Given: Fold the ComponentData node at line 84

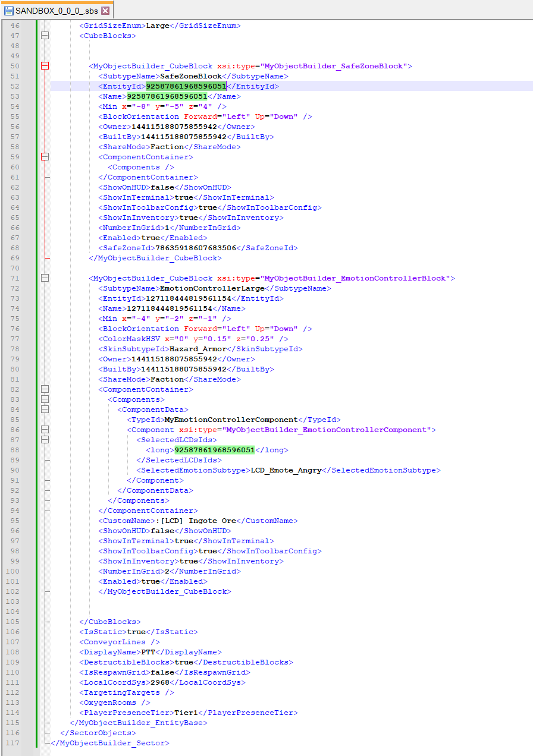Looking at the screenshot, I should pyautogui.click(x=45, y=409).
